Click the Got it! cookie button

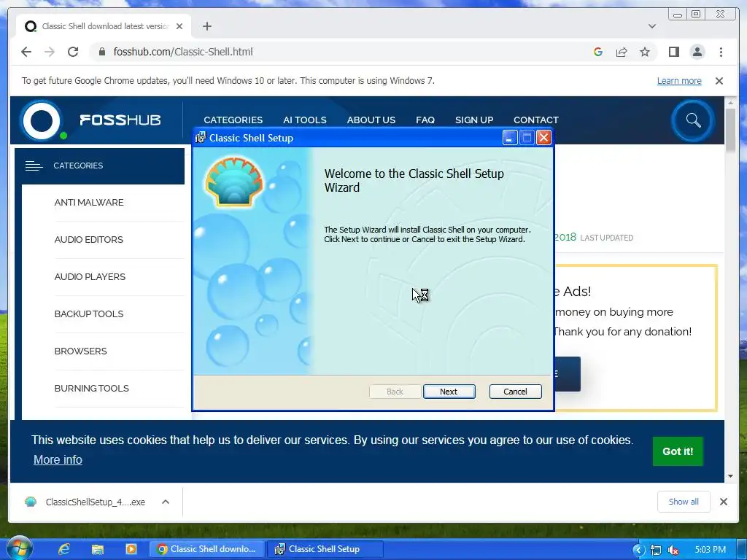(678, 451)
